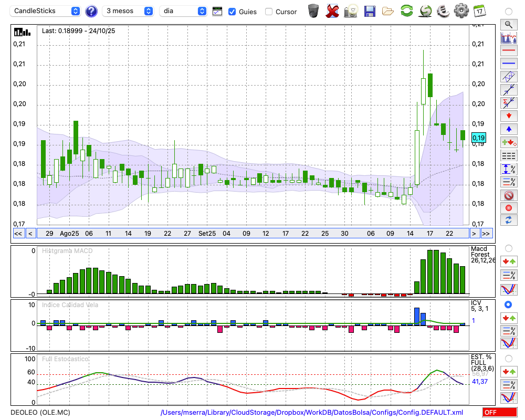
Task: Open the CandleSticks chart type dropdown
Action: (46, 11)
